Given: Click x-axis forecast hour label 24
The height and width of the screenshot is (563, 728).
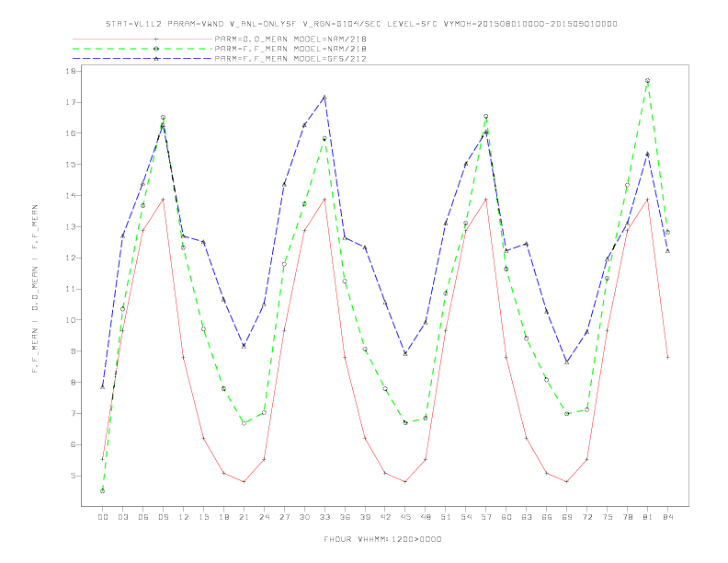Looking at the screenshot, I should pyautogui.click(x=264, y=517).
